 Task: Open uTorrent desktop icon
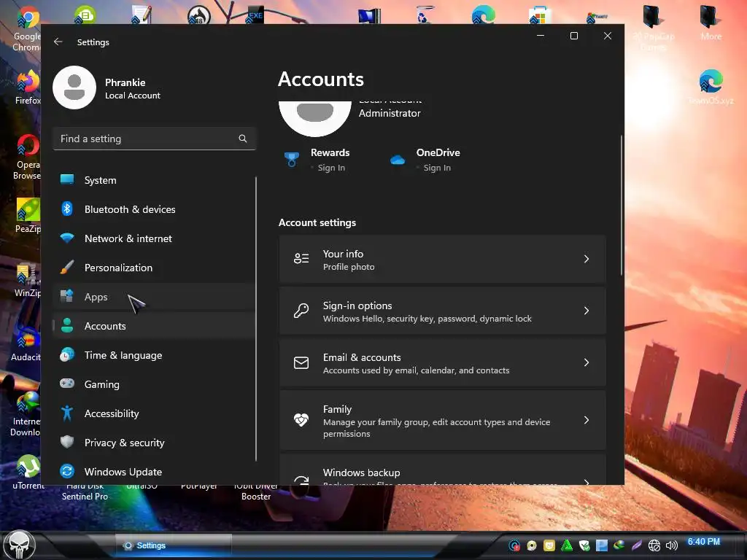pos(28,472)
